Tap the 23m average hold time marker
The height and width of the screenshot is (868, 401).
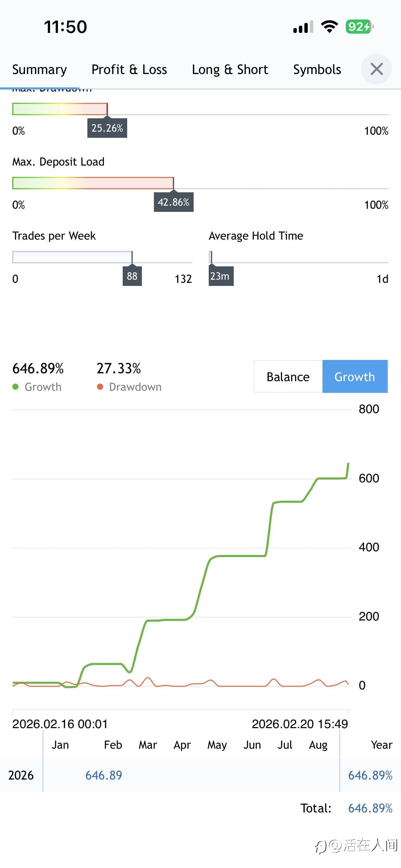point(221,276)
